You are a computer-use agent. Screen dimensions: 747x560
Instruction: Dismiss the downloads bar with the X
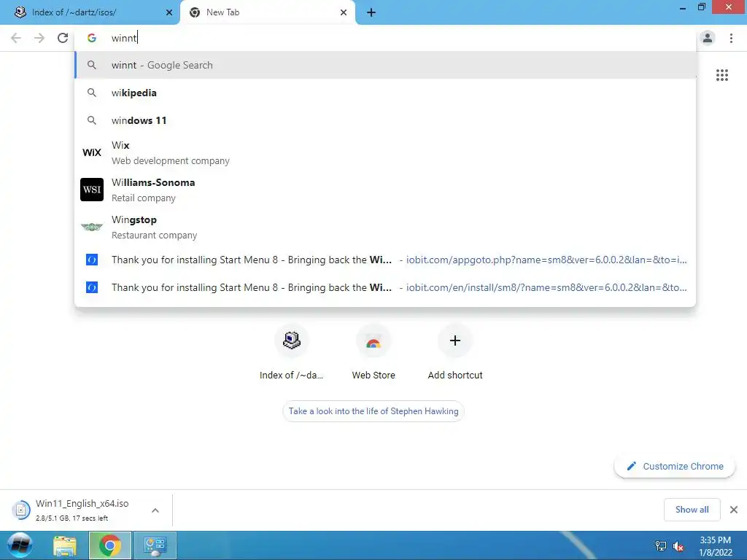pyautogui.click(x=734, y=510)
